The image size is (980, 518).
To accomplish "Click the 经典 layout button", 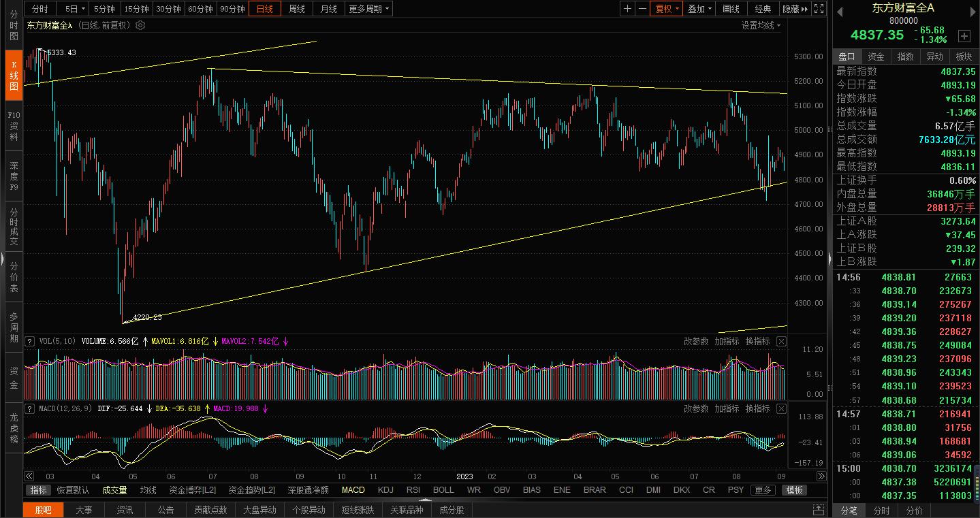I will [763, 9].
